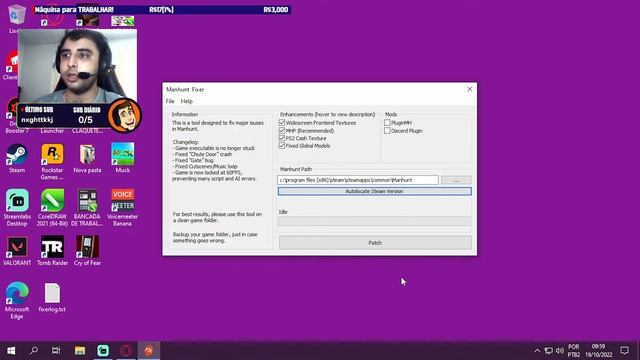Screen dimensions: 640x360
Task: Open the volume tray icon
Action: click(x=560, y=351)
